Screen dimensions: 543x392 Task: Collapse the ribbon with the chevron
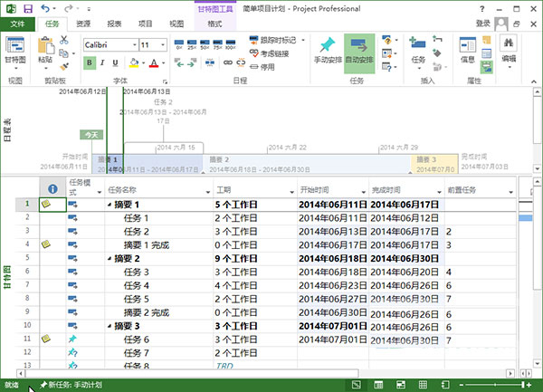pos(534,81)
